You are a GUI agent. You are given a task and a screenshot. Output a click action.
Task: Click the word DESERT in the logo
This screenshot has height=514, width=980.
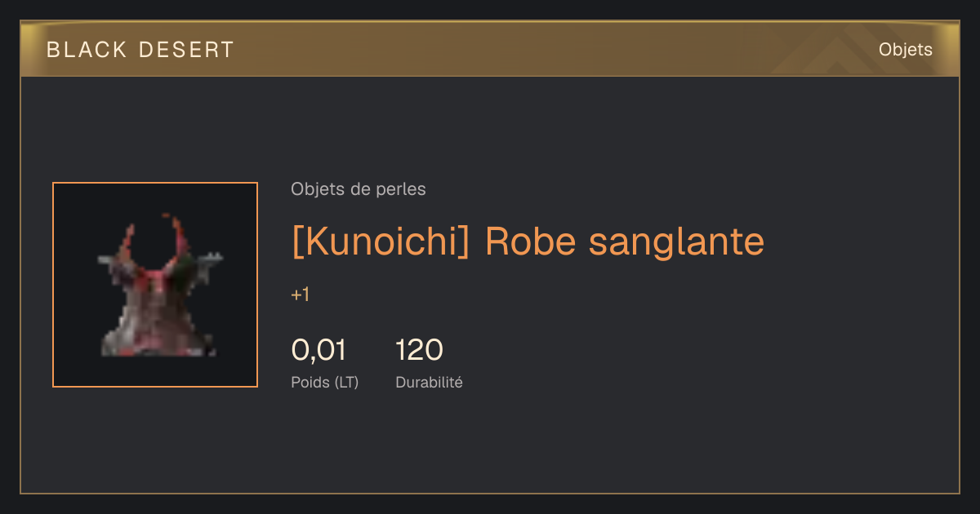point(186,50)
